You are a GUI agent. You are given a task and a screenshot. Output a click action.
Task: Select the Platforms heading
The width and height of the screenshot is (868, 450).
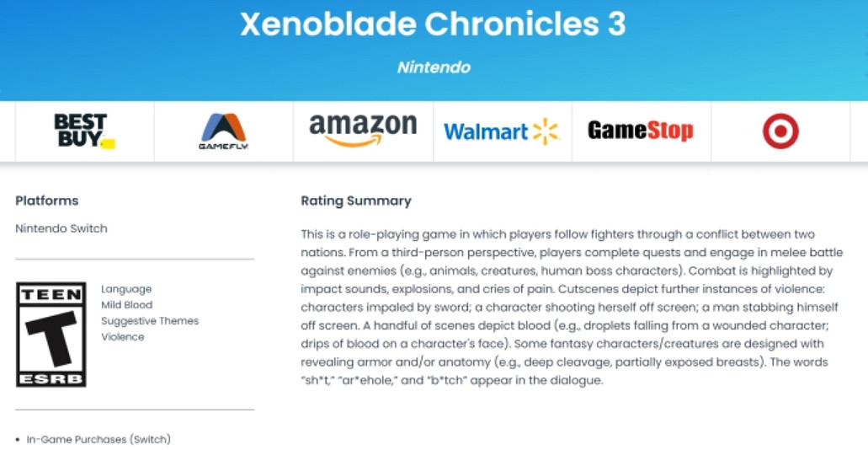pyautogui.click(x=47, y=201)
